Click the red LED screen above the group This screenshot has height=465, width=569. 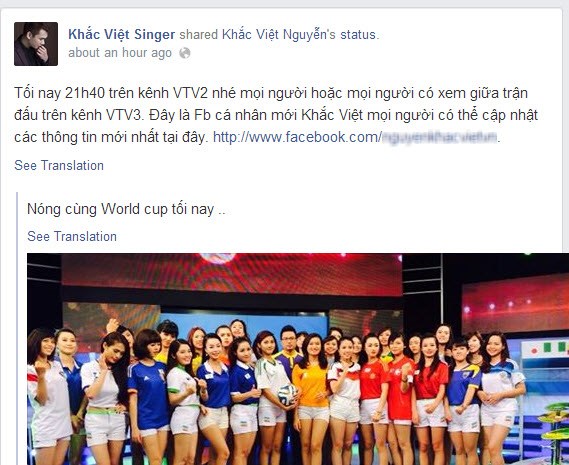point(232,274)
